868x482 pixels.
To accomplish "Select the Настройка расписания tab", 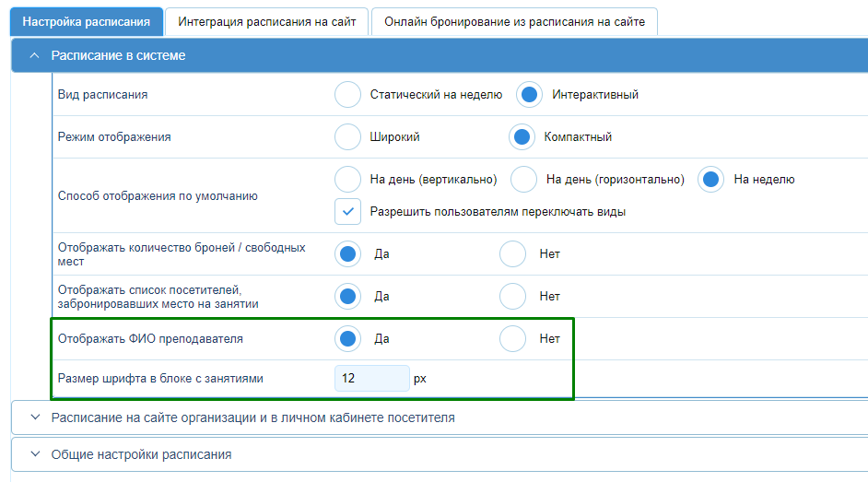I will [x=87, y=22].
